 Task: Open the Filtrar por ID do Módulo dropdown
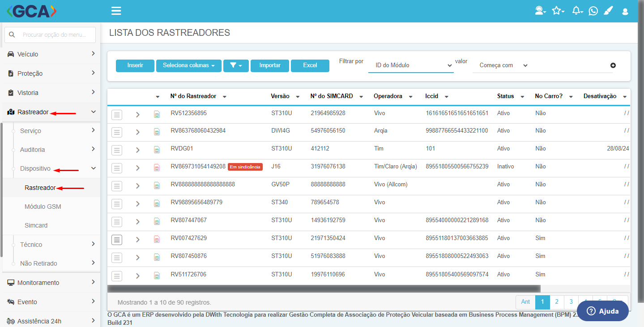(x=411, y=65)
